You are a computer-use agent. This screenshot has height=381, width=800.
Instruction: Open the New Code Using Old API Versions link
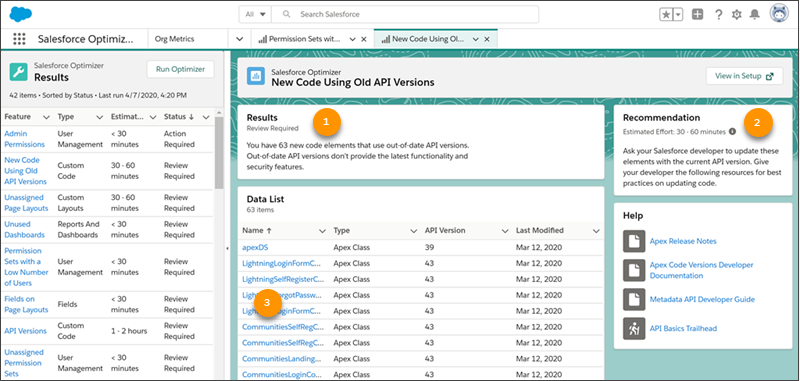click(26, 171)
